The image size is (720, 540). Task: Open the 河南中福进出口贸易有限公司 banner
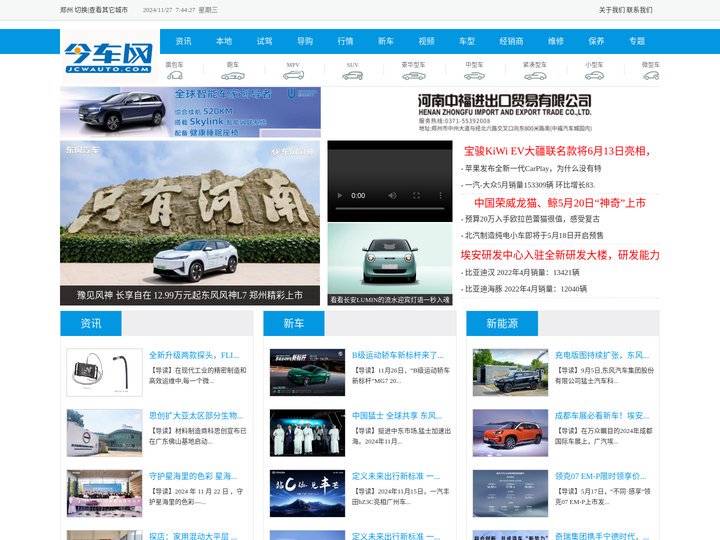coord(504,112)
